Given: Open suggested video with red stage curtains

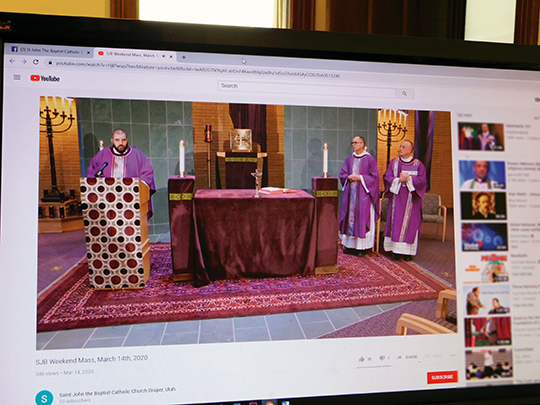Looking at the screenshot, I should [x=488, y=331].
